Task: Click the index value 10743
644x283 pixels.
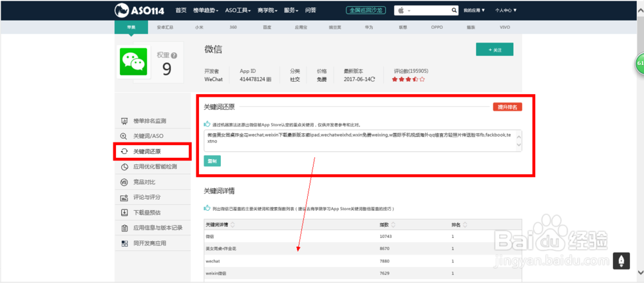Action: tap(386, 237)
